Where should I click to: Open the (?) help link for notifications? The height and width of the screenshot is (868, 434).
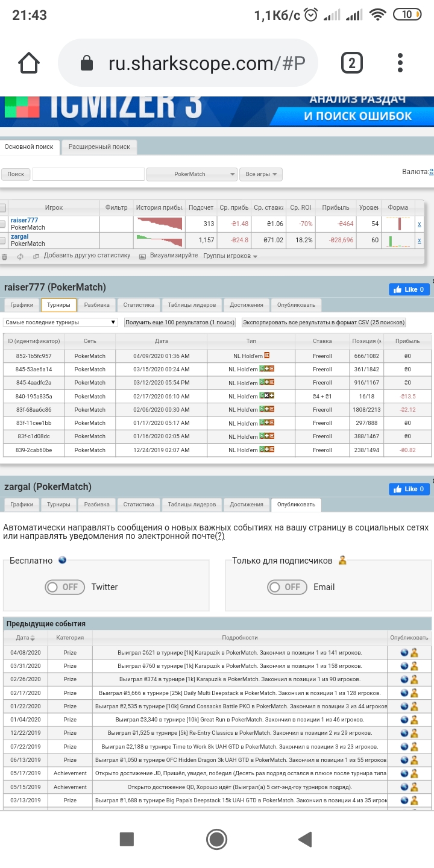(x=220, y=536)
